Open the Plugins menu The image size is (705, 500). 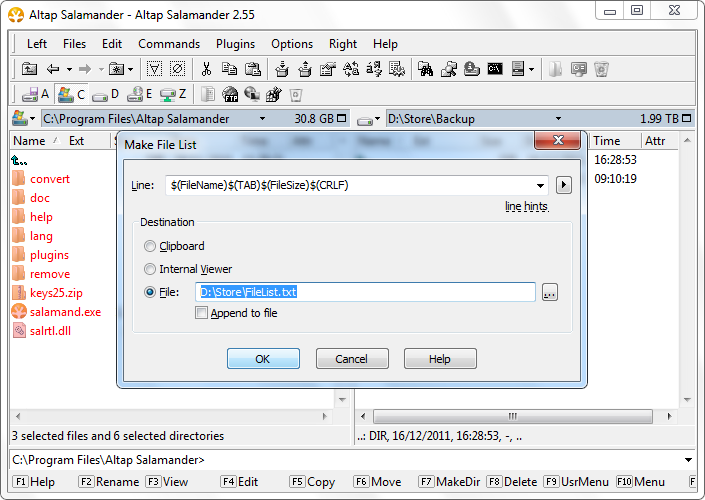pos(235,44)
